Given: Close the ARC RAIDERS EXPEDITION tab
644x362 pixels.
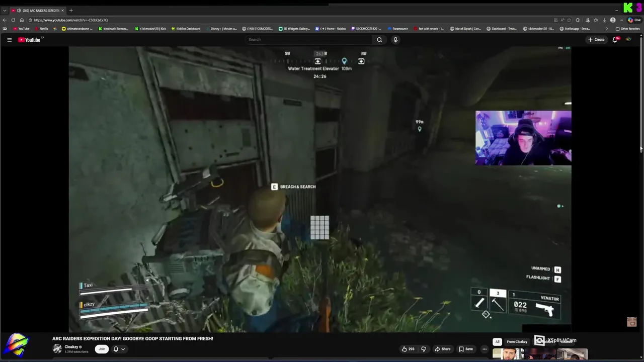Looking at the screenshot, I should coord(63,11).
